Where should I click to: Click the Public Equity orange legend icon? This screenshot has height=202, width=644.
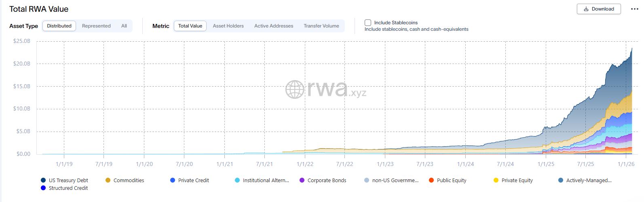coord(431,180)
